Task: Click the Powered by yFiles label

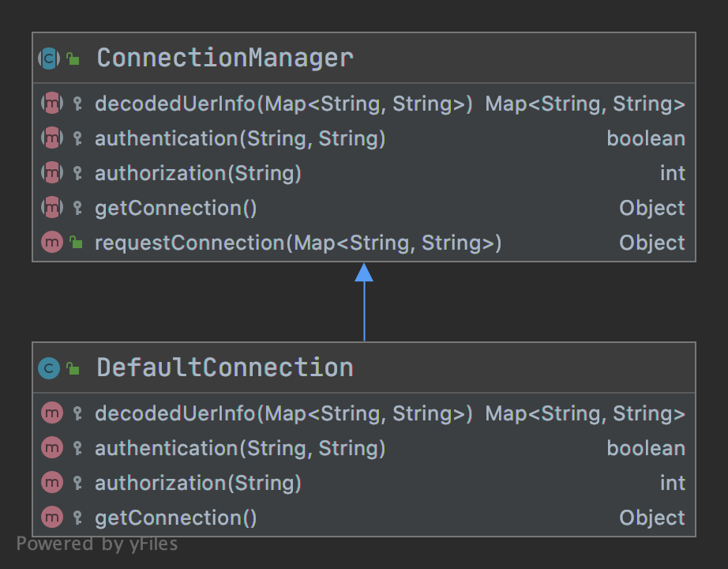Action: pyautogui.click(x=97, y=544)
